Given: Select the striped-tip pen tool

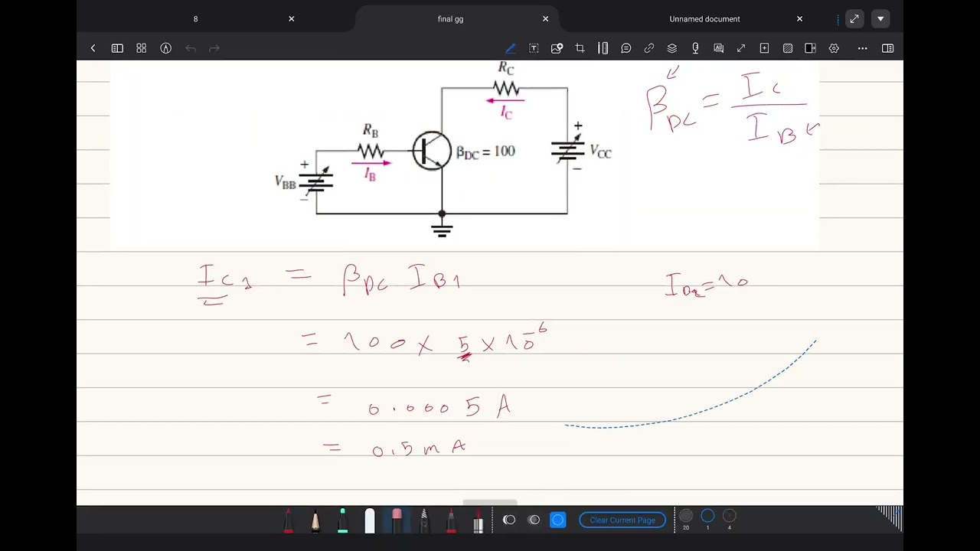Looking at the screenshot, I should pos(424,521).
